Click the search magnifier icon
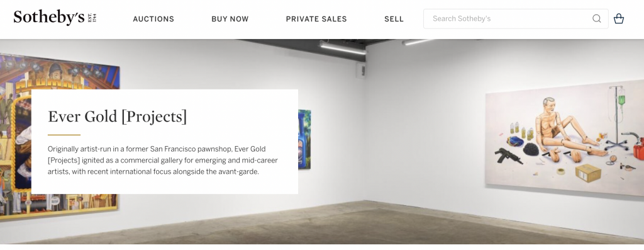The width and height of the screenshot is (644, 250). [596, 19]
